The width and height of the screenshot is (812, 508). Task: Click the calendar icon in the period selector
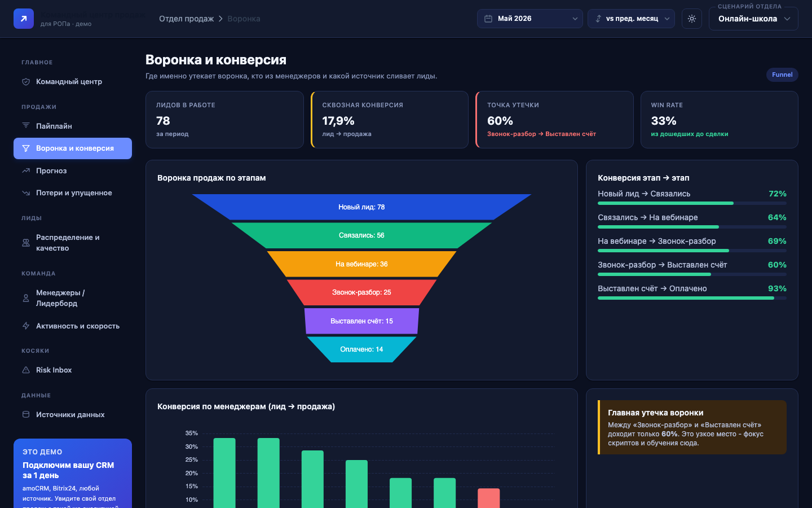(x=488, y=19)
